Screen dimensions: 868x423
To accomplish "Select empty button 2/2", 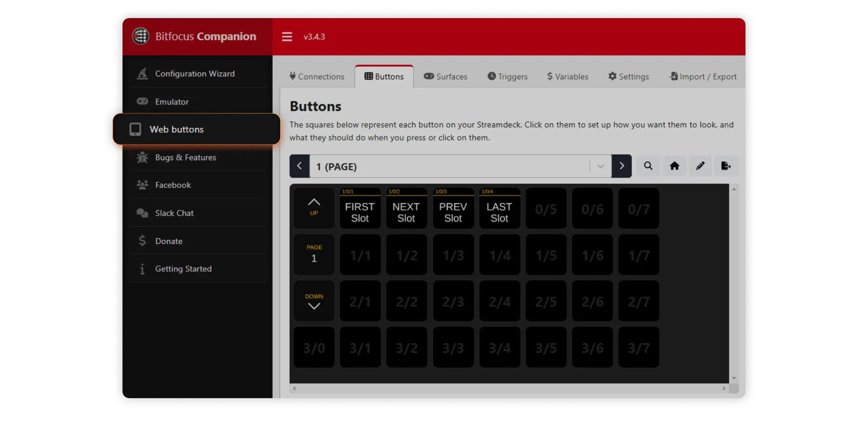I will tap(407, 301).
